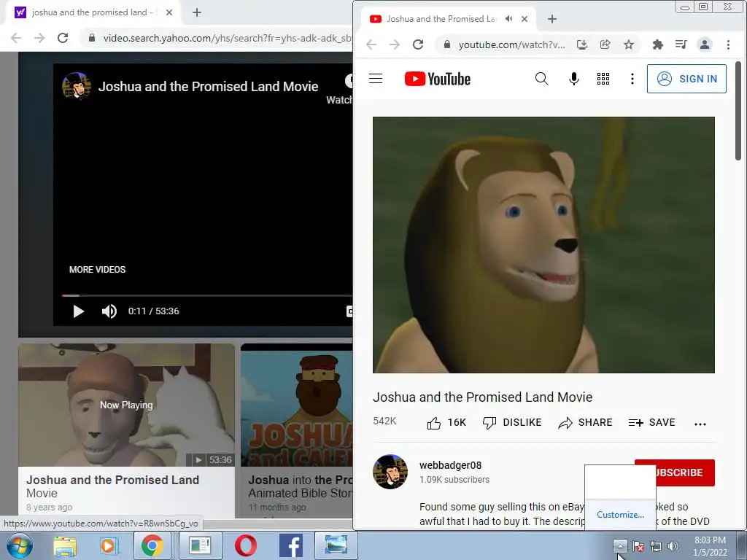The image size is (747, 560).
Task: Mute tab via speaker icon on YouTube tab
Action: [x=508, y=19]
